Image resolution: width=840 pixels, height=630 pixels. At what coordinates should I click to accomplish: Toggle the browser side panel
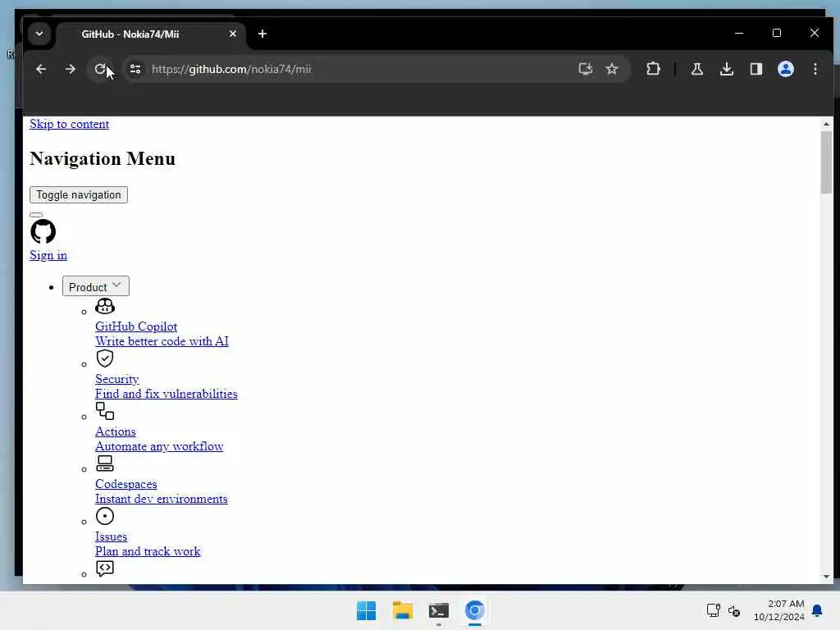point(756,69)
